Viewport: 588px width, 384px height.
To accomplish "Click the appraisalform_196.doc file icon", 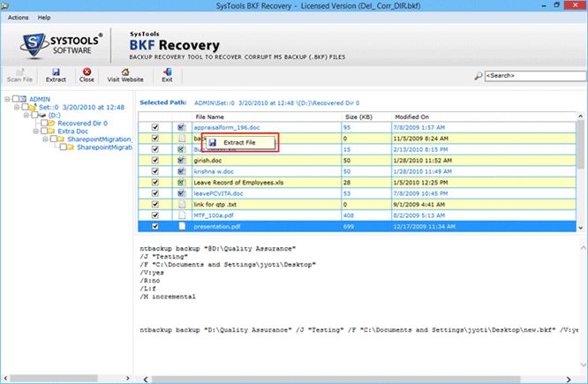I will (182, 127).
